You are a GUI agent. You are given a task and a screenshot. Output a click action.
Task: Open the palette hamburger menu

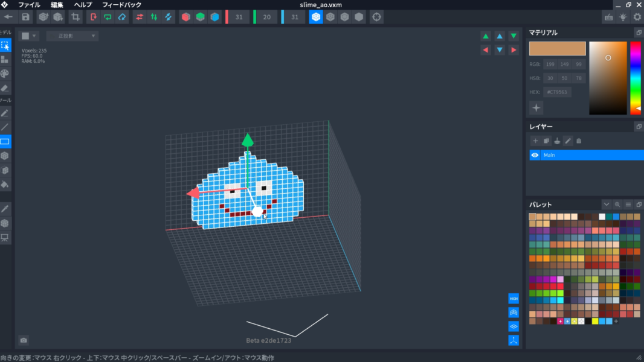(x=628, y=205)
